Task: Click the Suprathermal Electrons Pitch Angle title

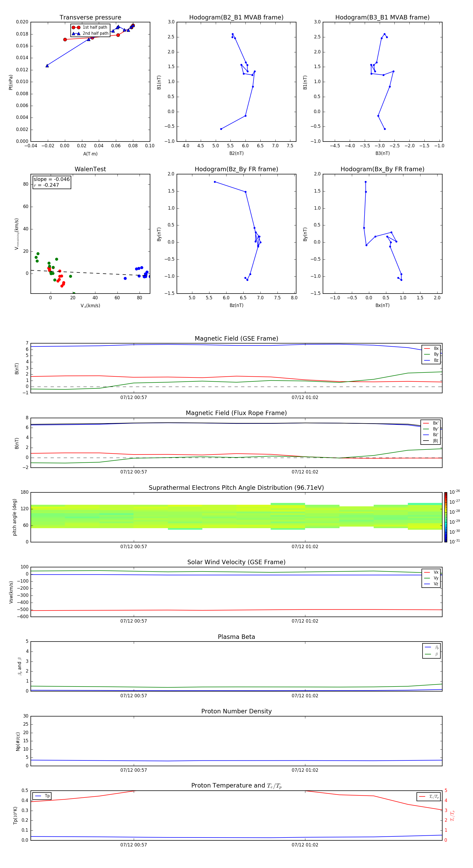Action: pos(236,488)
